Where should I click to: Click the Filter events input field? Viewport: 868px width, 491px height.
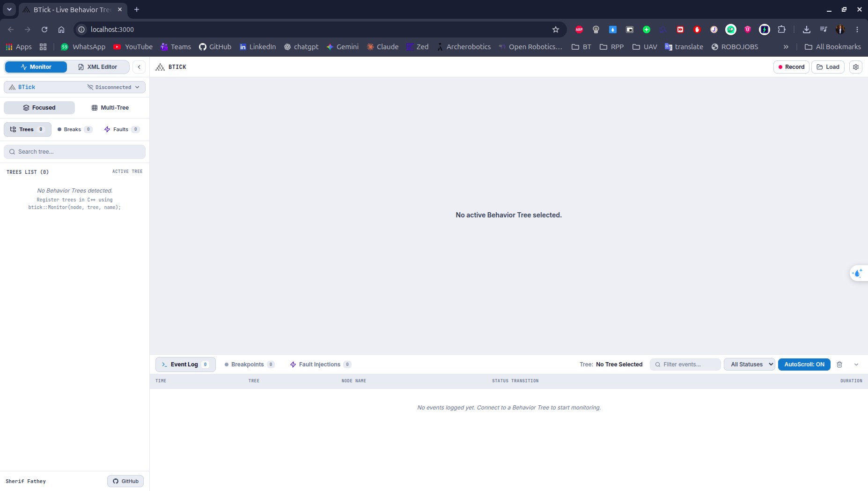click(x=685, y=365)
